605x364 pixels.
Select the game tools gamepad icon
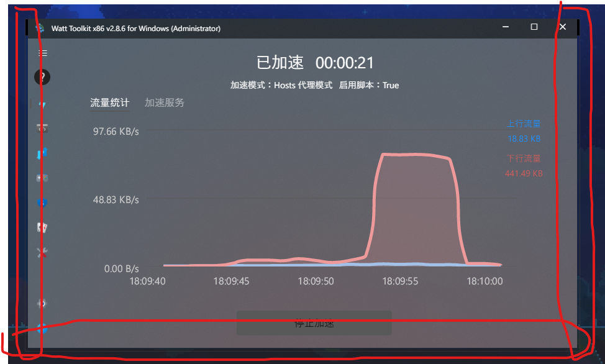pyautogui.click(x=42, y=178)
